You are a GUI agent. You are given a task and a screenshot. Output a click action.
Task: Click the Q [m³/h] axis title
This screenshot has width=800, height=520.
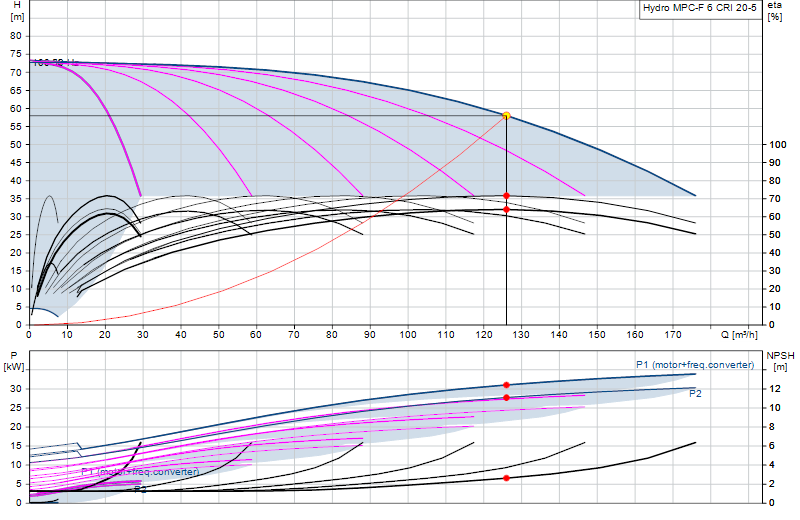[739, 335]
